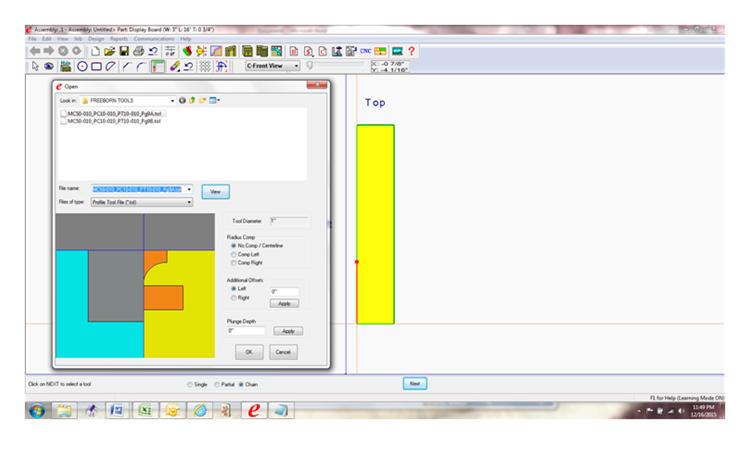This screenshot has width=750, height=450.
Task: Click the View button in Open dialog
Action: pos(215,190)
